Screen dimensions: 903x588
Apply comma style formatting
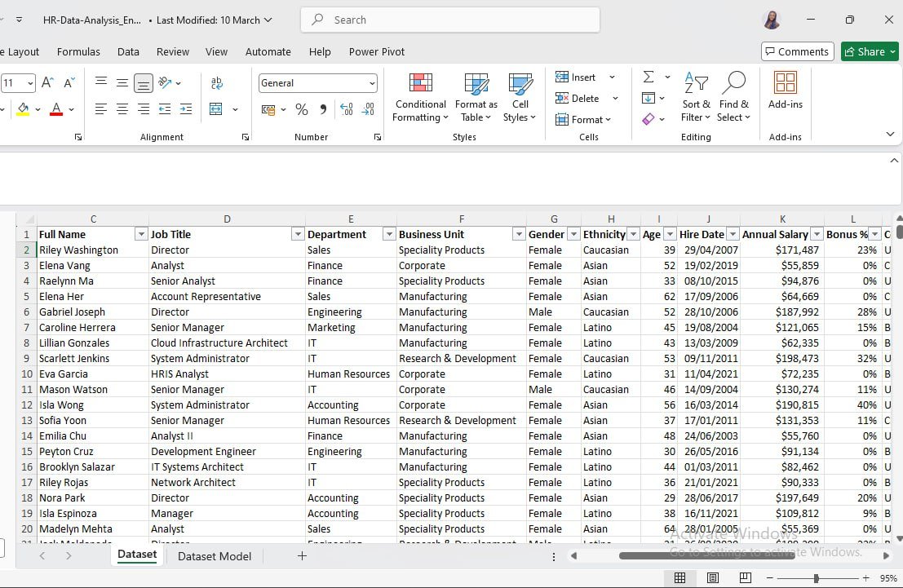tap(323, 109)
